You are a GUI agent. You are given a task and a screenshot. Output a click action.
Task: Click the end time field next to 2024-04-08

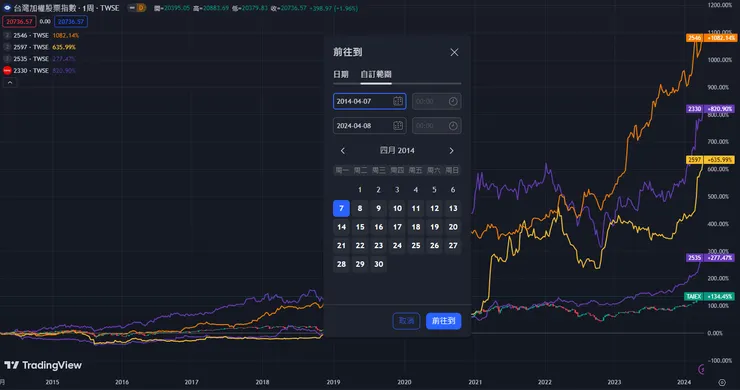tap(437, 126)
